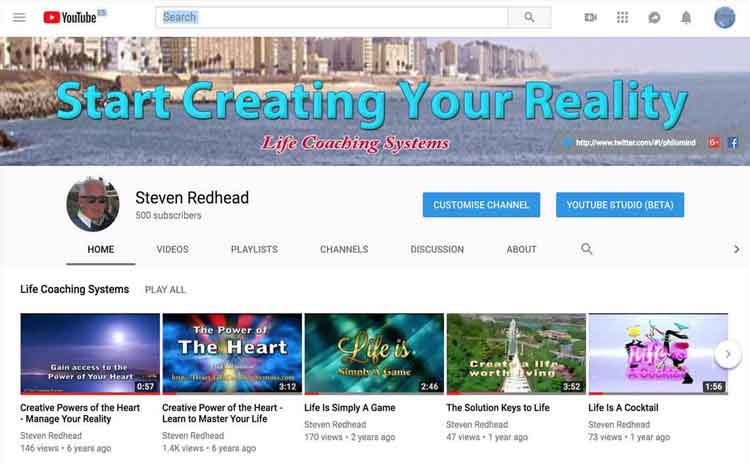Click Steven Redhead under The Solution Keys to Life
The width and height of the screenshot is (750, 464).
click(x=477, y=424)
